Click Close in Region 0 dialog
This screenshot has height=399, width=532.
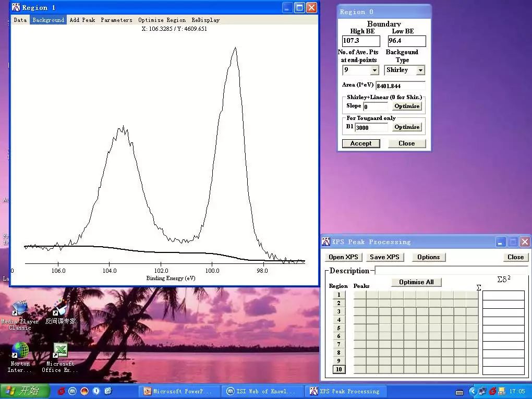tap(407, 143)
